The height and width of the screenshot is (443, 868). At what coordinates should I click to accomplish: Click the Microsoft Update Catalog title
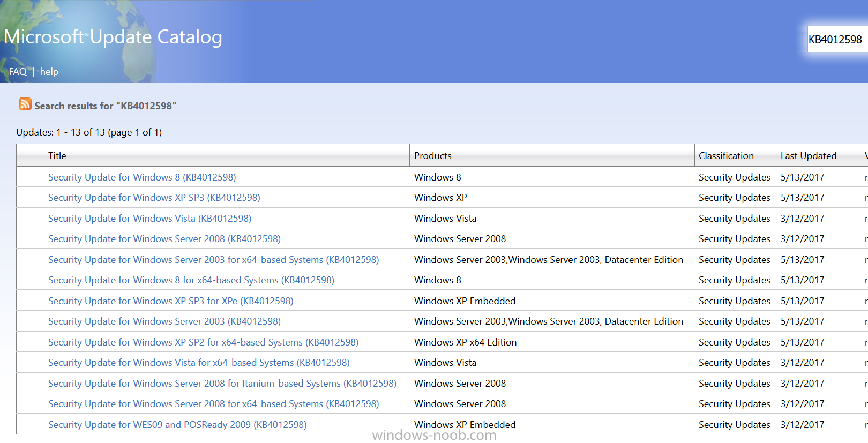[x=113, y=37]
